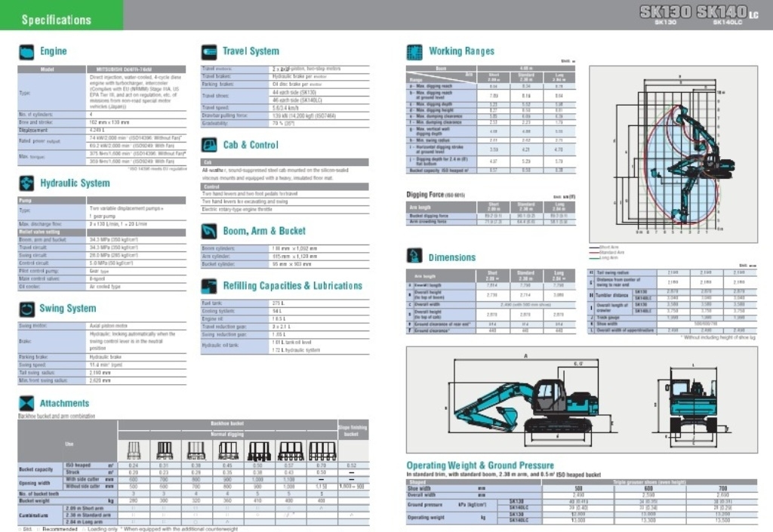Click the 0.70 capacity bucket icon
This screenshot has width=773, height=532.
click(x=322, y=451)
